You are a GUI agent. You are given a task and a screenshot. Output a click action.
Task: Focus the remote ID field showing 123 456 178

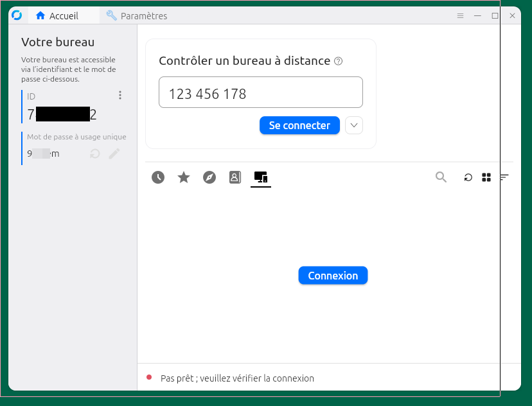pyautogui.click(x=261, y=93)
